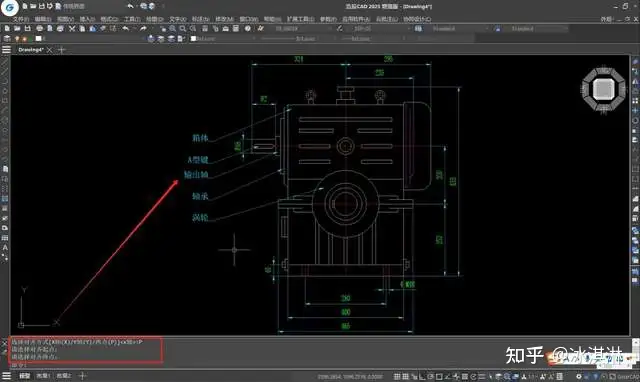Open the Layer Properties Manager icon
This screenshot has width=640, height=382.
pos(7,39)
